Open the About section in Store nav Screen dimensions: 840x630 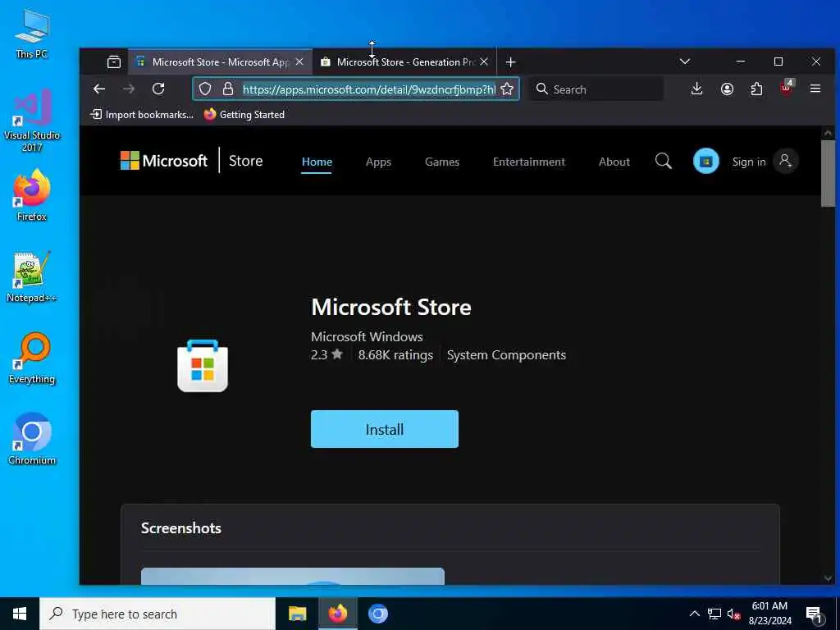614,162
